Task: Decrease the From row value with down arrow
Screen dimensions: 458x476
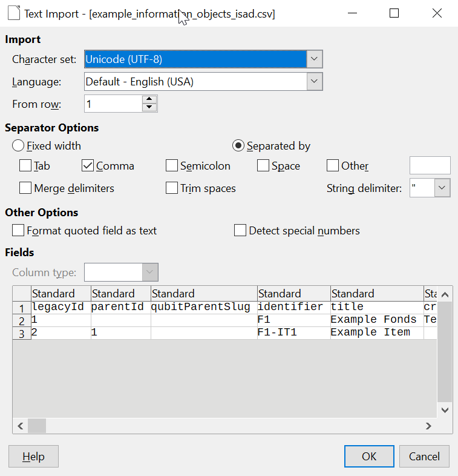Action: [149, 108]
